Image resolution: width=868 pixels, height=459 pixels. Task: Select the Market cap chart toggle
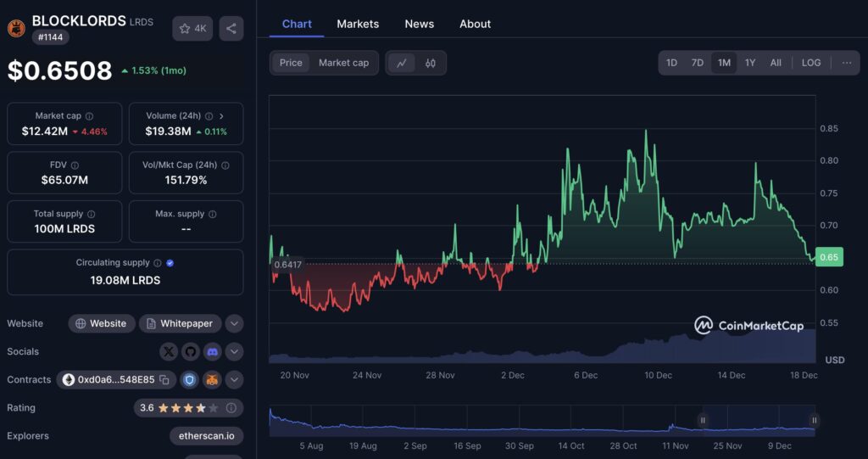(343, 63)
